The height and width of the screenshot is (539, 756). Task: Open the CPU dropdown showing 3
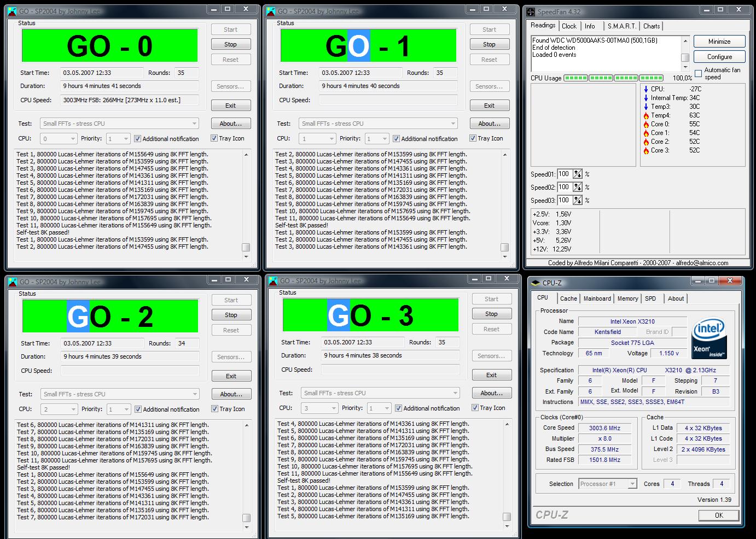(x=319, y=408)
